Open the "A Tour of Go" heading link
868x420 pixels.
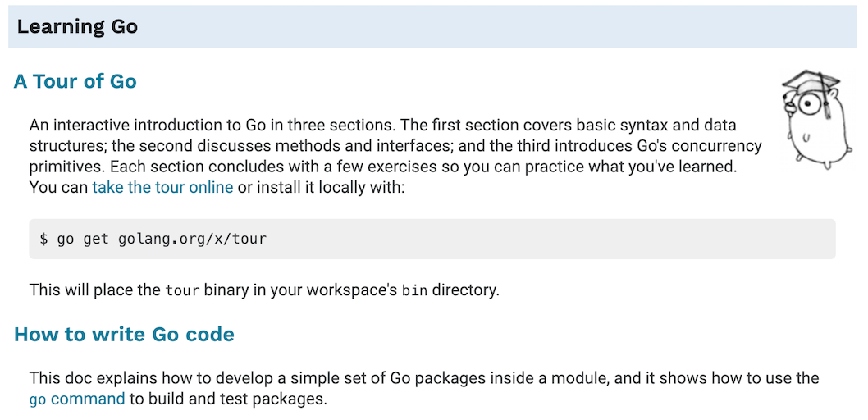tap(75, 81)
